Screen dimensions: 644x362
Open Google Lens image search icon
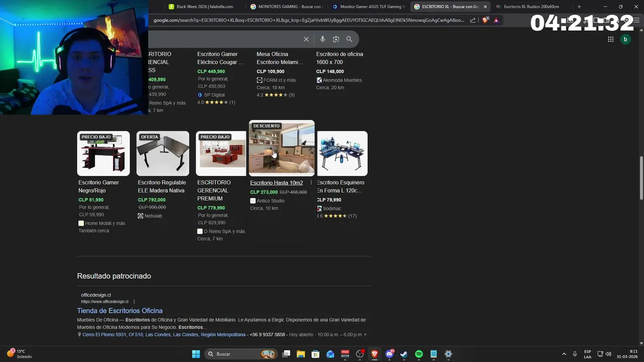(x=336, y=39)
